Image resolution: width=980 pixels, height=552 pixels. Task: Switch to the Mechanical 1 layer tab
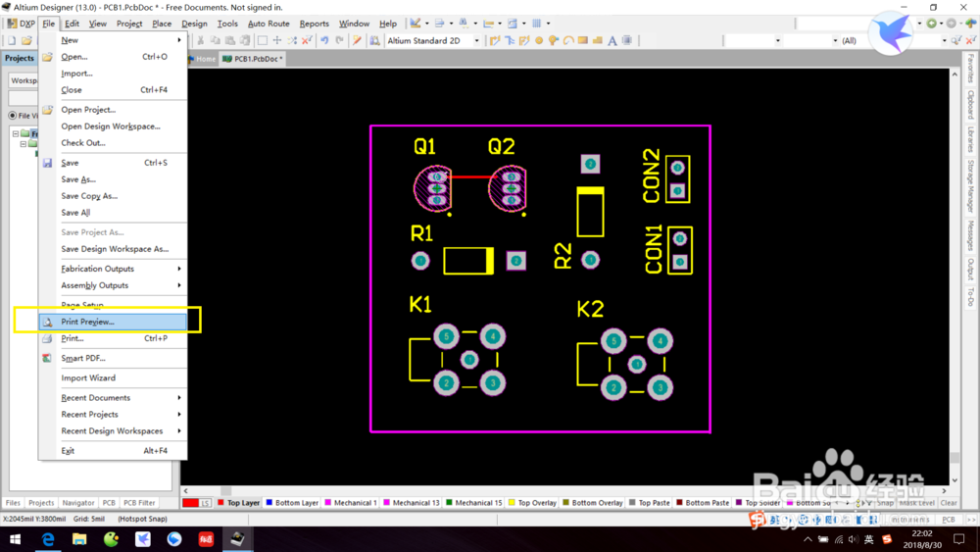pos(351,503)
